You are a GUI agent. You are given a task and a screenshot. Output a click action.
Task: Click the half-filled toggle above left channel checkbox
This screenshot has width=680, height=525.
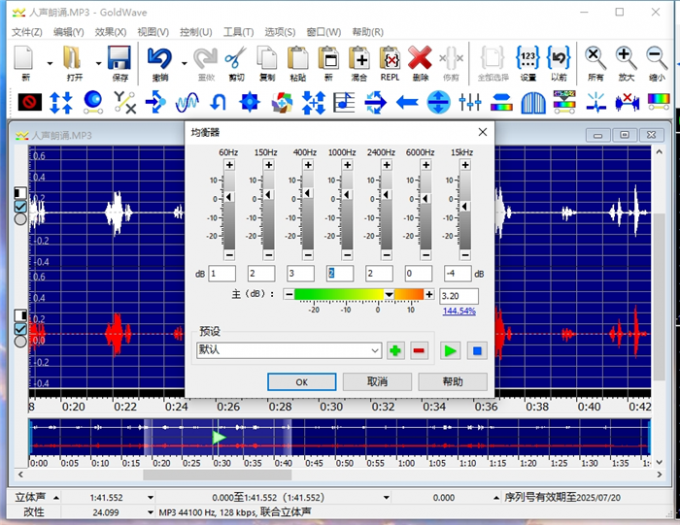click(x=20, y=192)
